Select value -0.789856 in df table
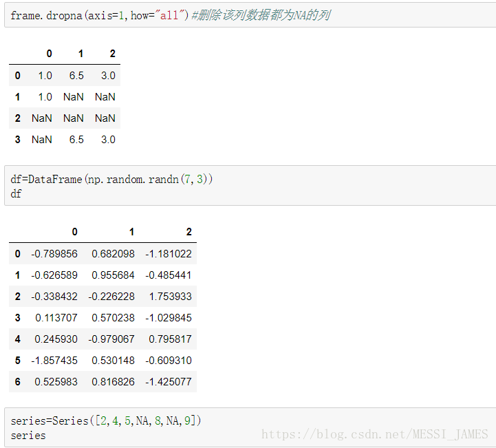Image resolution: width=496 pixels, height=448 pixels. [x=54, y=254]
